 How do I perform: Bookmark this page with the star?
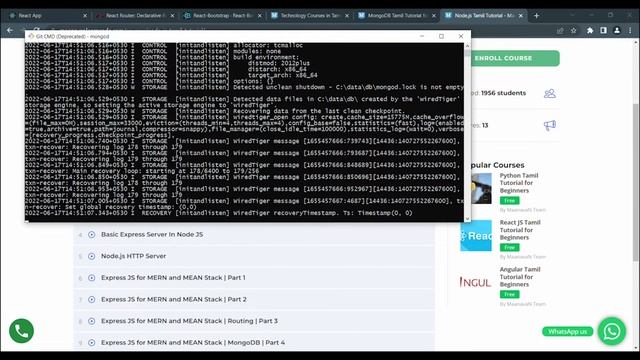tap(573, 30)
